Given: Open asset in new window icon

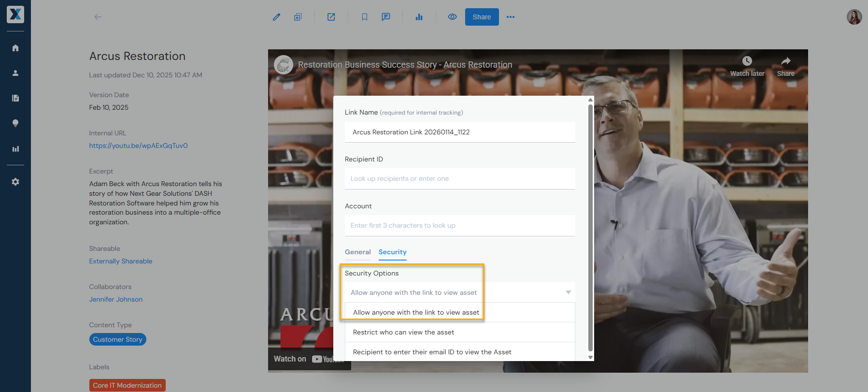Looking at the screenshot, I should (x=331, y=17).
